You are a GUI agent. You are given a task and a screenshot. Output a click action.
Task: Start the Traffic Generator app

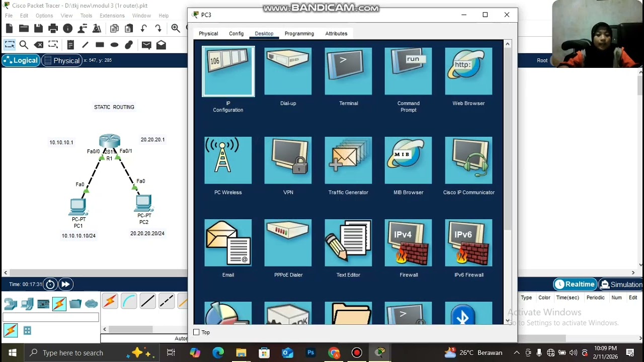click(x=348, y=160)
